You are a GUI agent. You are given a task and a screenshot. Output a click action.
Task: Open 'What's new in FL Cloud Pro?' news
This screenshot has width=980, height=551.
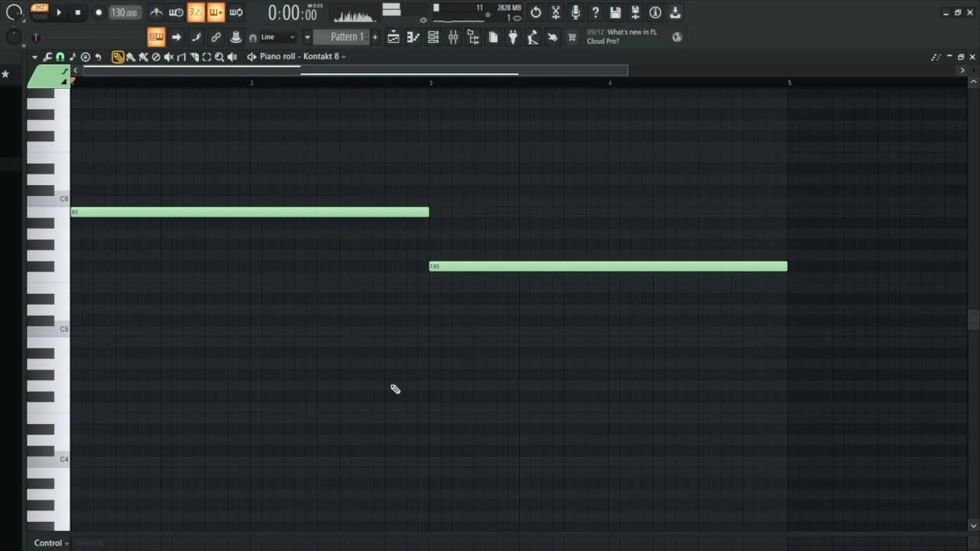coord(622,37)
